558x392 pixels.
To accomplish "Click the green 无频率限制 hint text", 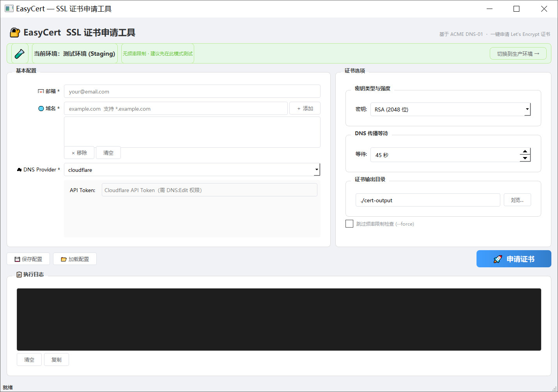I will coord(158,54).
